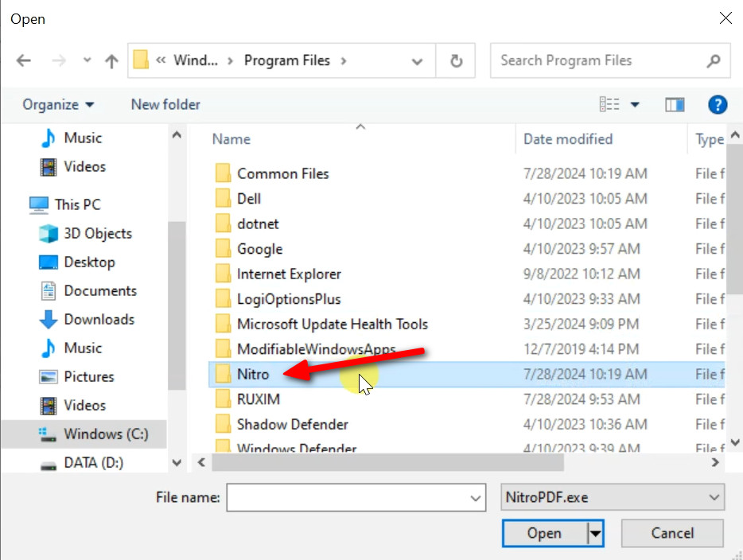743x560 pixels.
Task: Click the Up one level arrow
Action: tap(111, 61)
